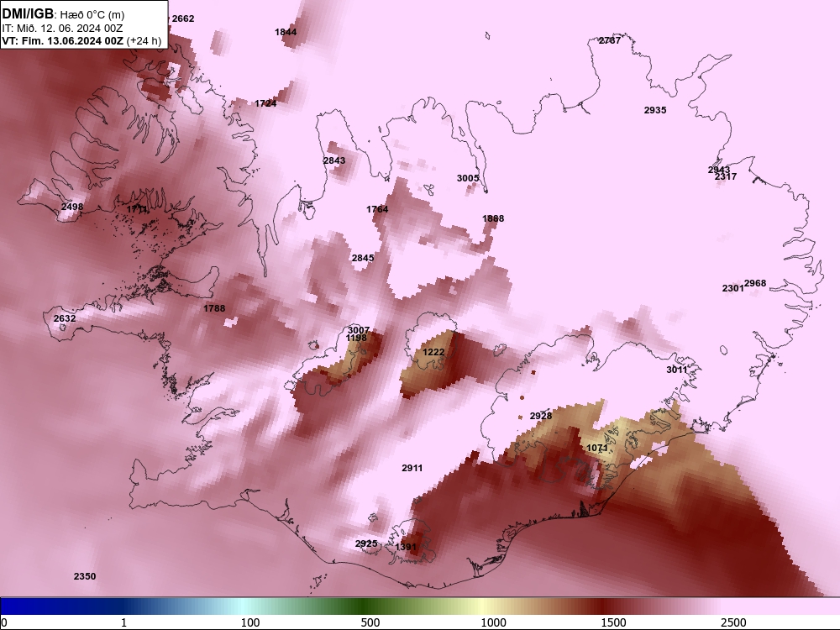Select the 2500 label on the color scale
Image resolution: width=840 pixels, height=630 pixels.
(733, 622)
